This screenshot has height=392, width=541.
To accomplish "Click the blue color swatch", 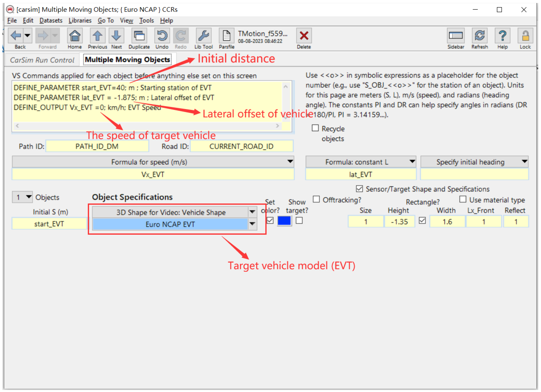I will (x=284, y=221).
